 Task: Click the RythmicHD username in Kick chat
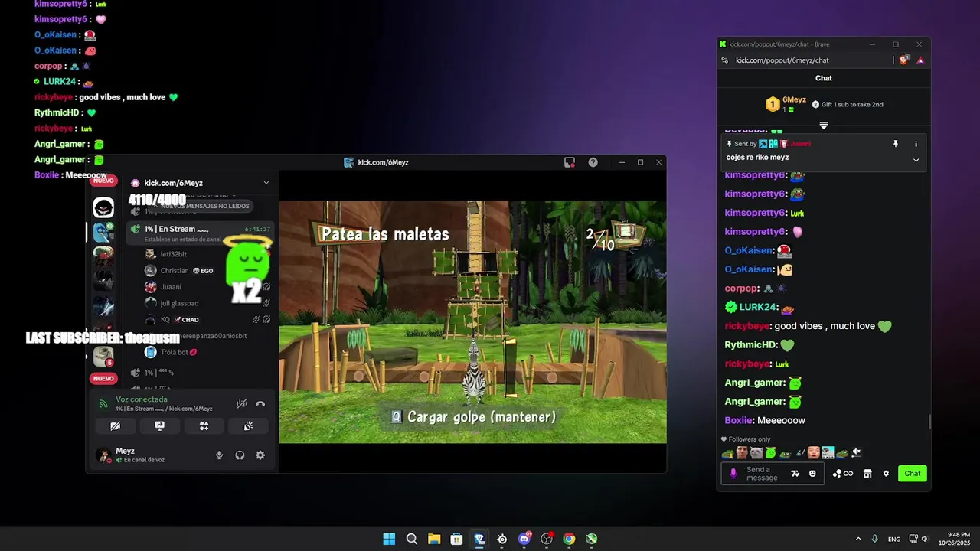(x=750, y=345)
